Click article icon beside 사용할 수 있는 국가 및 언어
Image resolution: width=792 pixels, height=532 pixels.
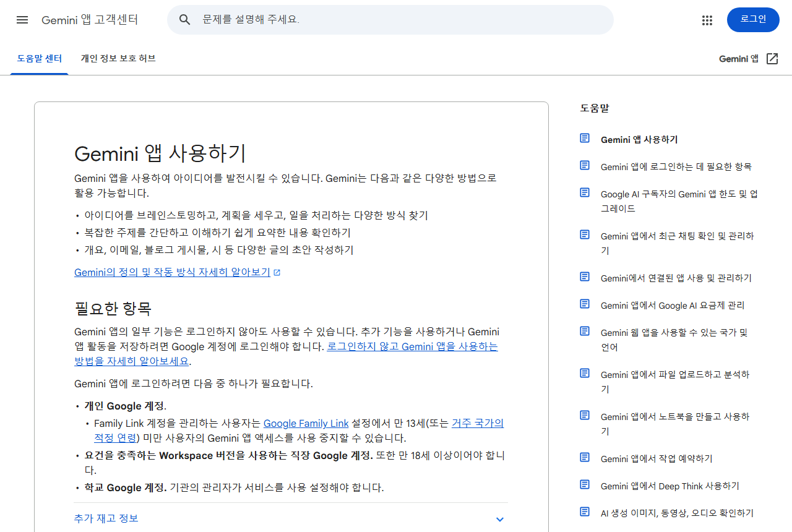[x=585, y=331]
